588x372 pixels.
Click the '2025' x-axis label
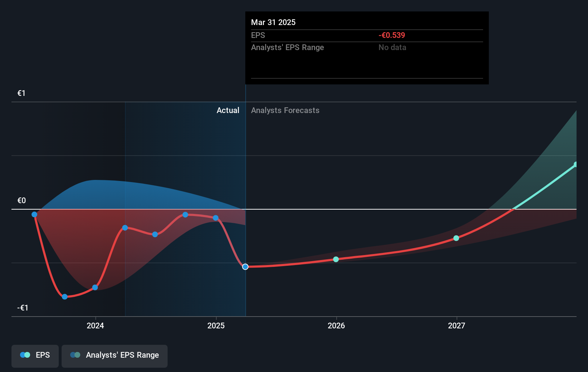pos(216,325)
